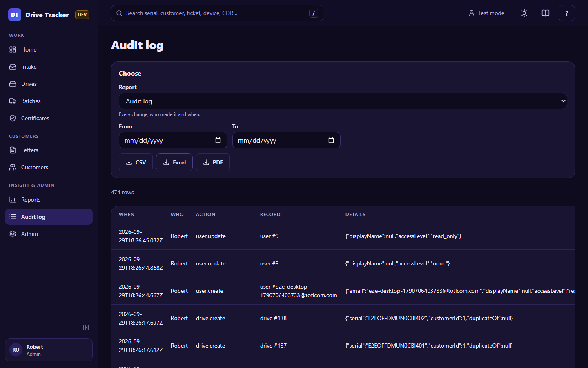Click timestamp 2026-09-29T18:26:17.697Z
This screenshot has width=588, height=368.
[141, 318]
